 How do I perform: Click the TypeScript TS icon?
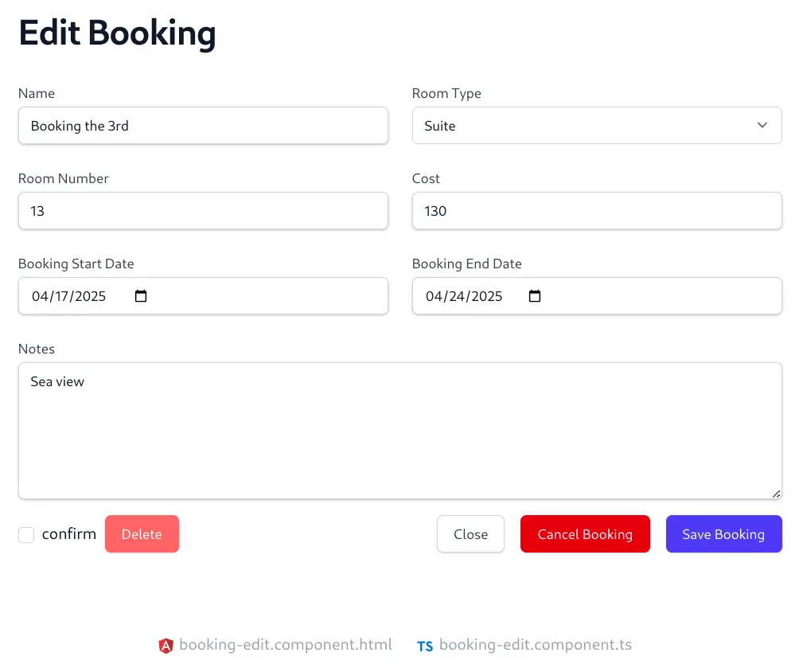click(x=425, y=647)
